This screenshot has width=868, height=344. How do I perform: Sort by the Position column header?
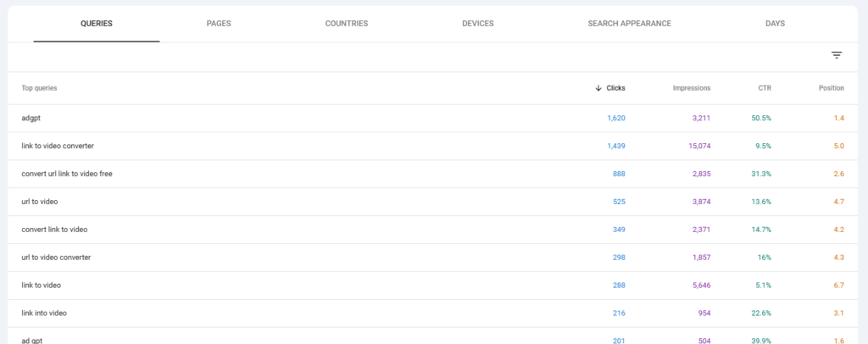832,88
